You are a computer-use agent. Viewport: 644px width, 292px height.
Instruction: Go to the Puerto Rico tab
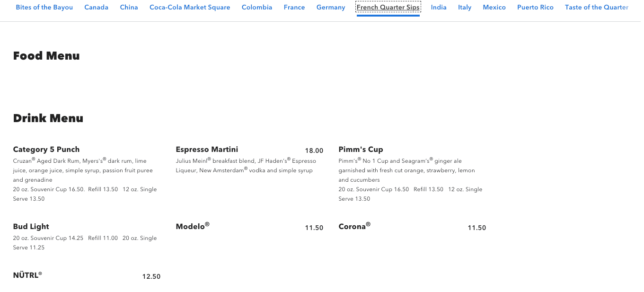(x=535, y=8)
